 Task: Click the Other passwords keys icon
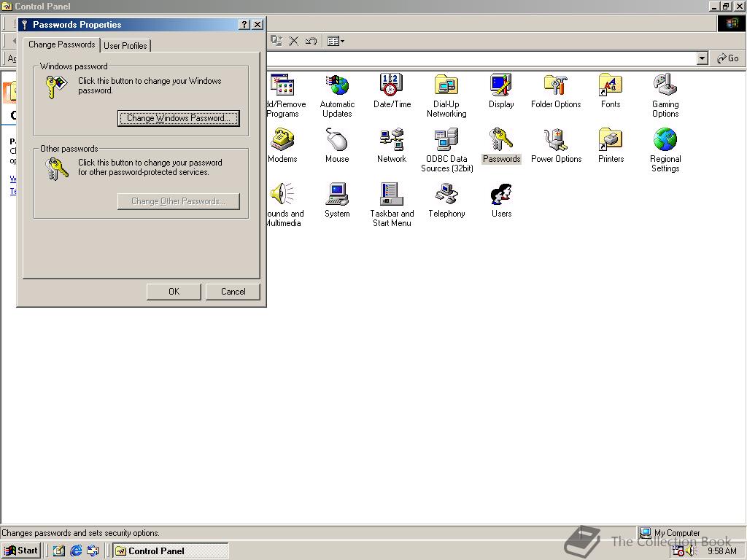click(57, 169)
